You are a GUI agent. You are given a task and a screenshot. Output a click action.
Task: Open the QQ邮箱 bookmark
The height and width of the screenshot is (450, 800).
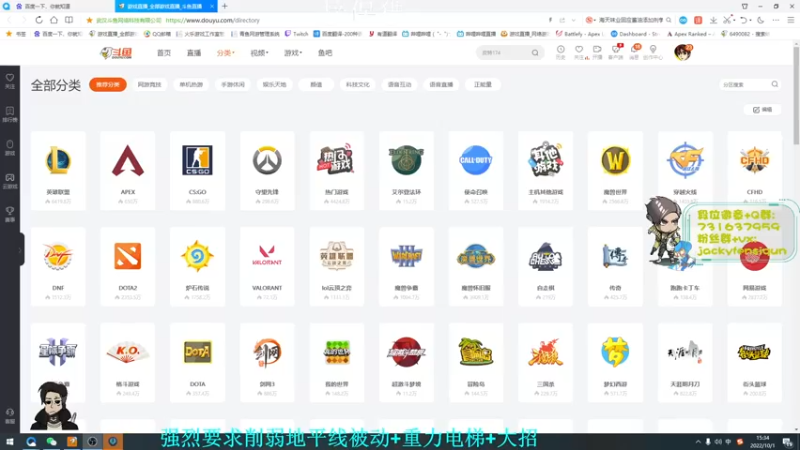tap(157, 34)
